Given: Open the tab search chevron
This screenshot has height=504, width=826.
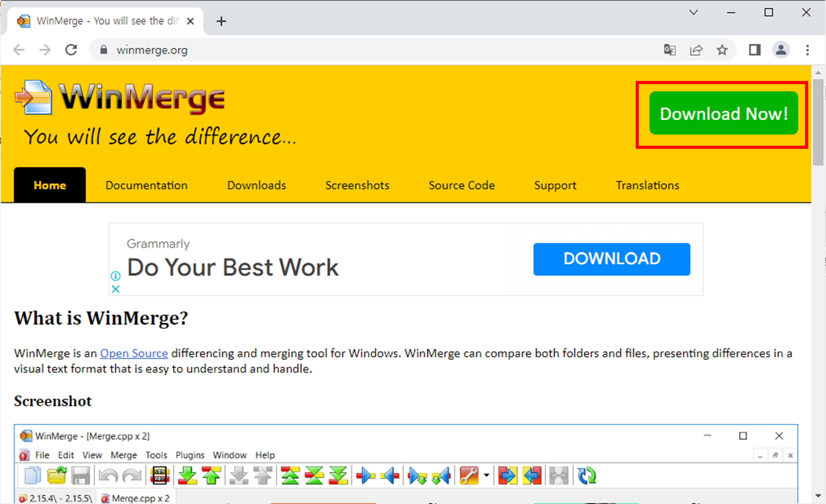Looking at the screenshot, I should tap(694, 12).
